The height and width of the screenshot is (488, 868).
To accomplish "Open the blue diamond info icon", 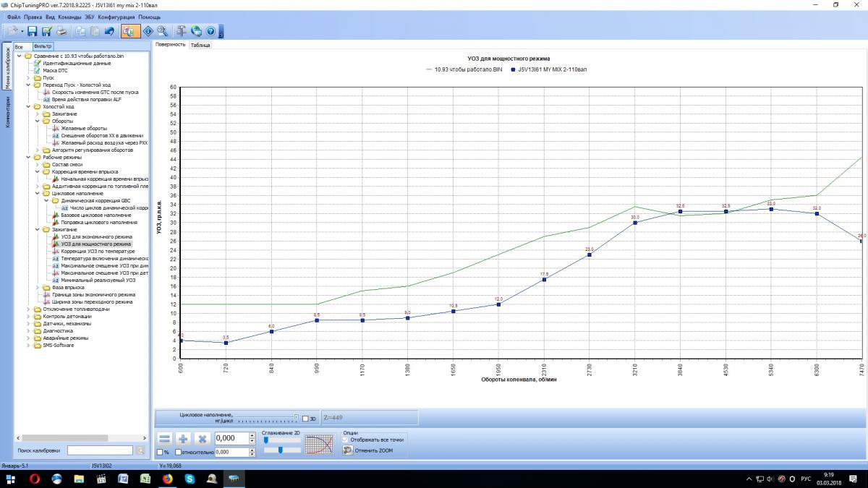I will (148, 31).
